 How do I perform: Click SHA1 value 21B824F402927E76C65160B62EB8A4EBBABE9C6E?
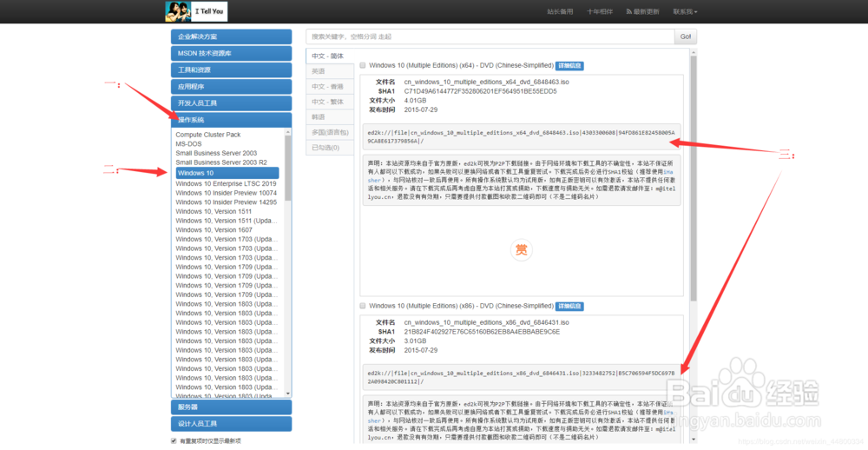click(482, 332)
